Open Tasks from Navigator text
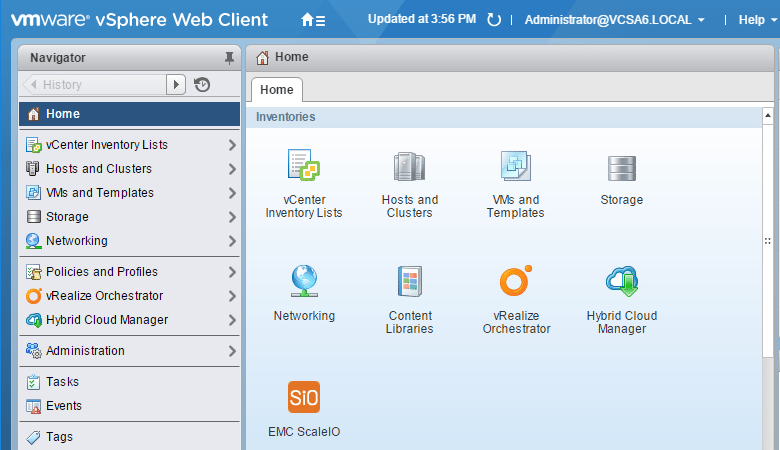780x450 pixels. pos(62,381)
